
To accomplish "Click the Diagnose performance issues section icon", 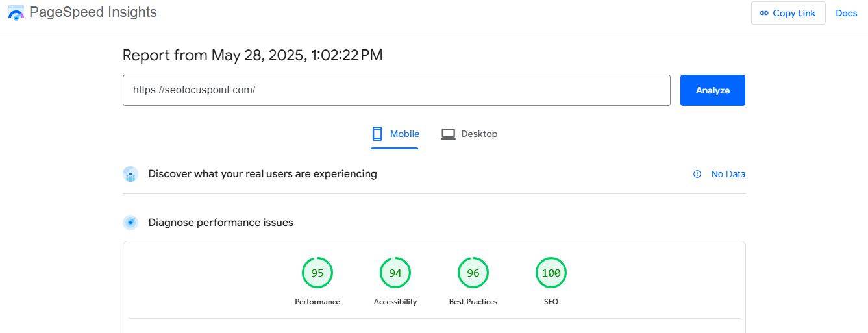I will pyautogui.click(x=130, y=223).
